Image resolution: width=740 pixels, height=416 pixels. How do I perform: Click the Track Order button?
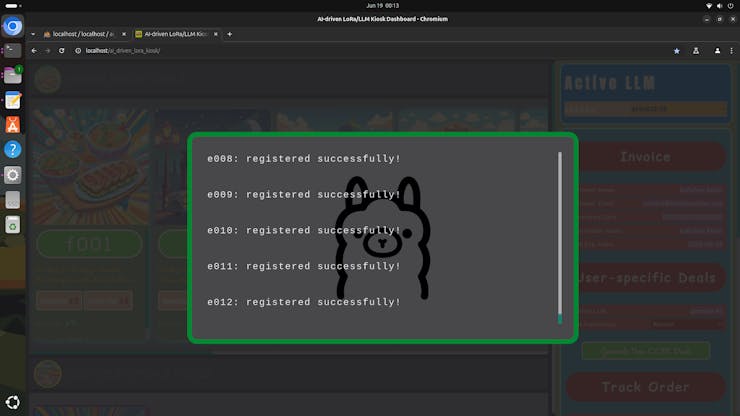click(x=645, y=387)
